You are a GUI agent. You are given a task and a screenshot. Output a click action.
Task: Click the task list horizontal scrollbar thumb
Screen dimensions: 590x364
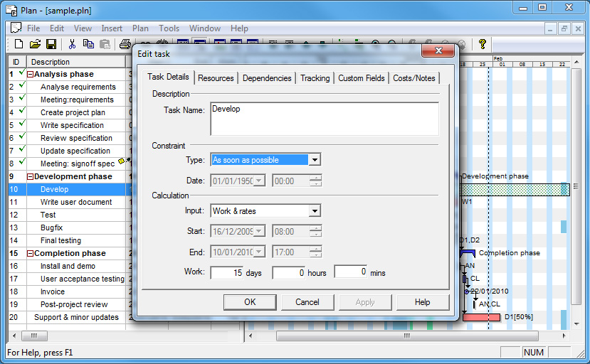[x=34, y=336]
